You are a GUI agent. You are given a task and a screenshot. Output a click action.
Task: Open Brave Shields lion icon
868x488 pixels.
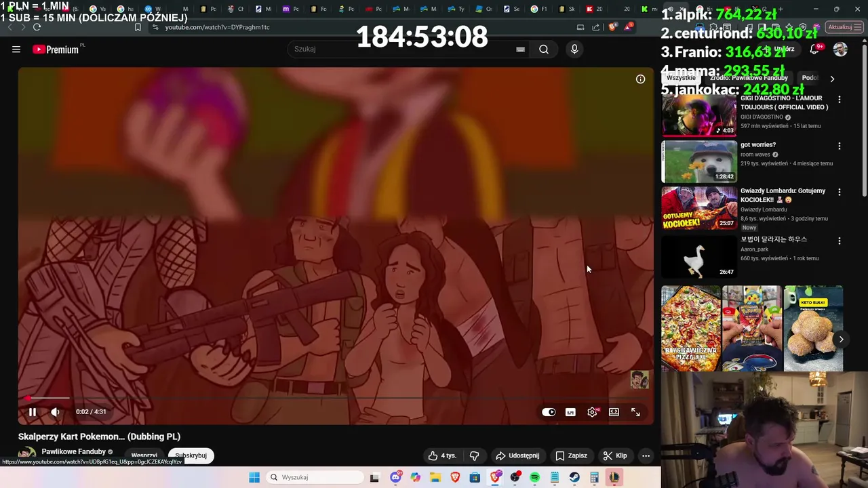click(613, 27)
